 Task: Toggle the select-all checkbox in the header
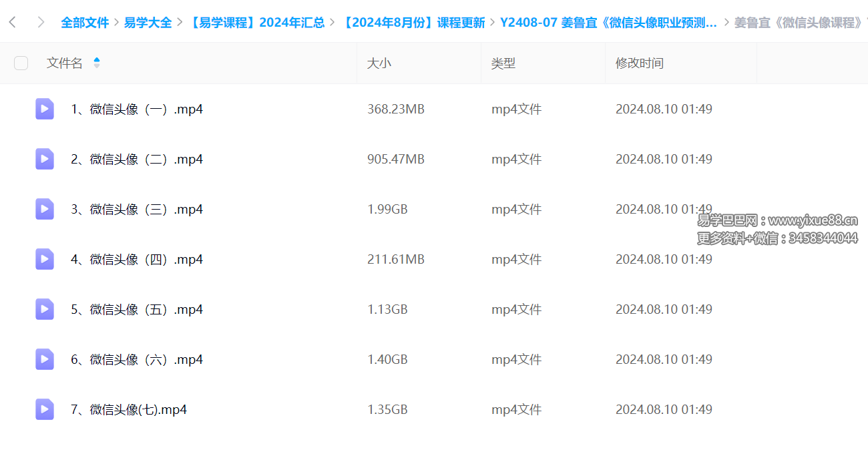coord(21,63)
